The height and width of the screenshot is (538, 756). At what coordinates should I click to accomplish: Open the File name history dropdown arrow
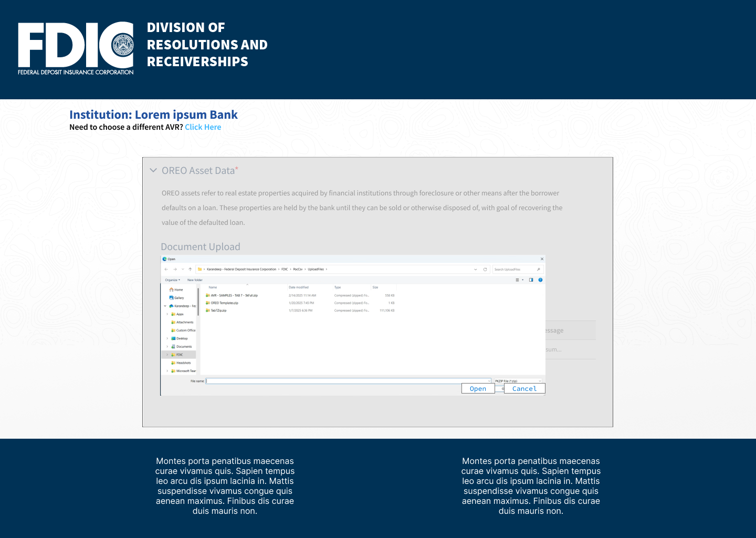pos(489,381)
